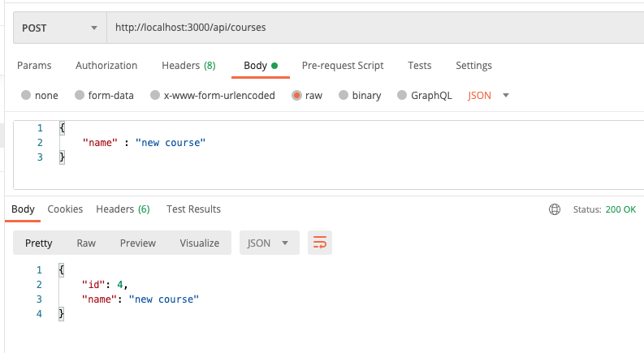Switch to the Visualize response view

click(x=200, y=243)
